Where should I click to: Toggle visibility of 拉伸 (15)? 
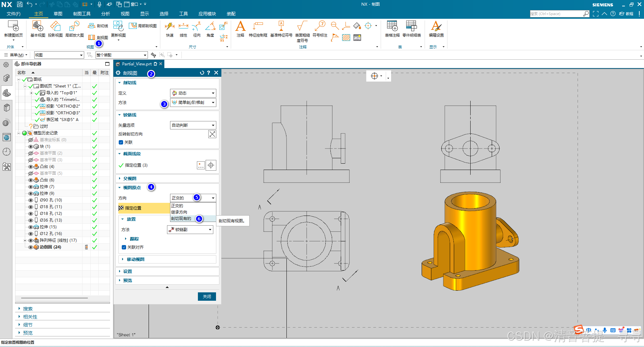tap(31, 227)
